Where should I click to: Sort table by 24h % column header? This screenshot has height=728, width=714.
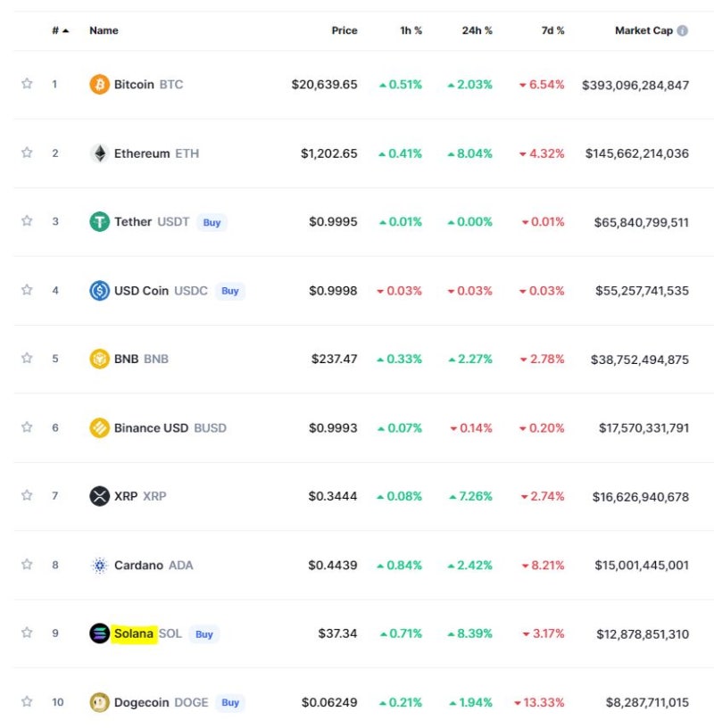(477, 30)
